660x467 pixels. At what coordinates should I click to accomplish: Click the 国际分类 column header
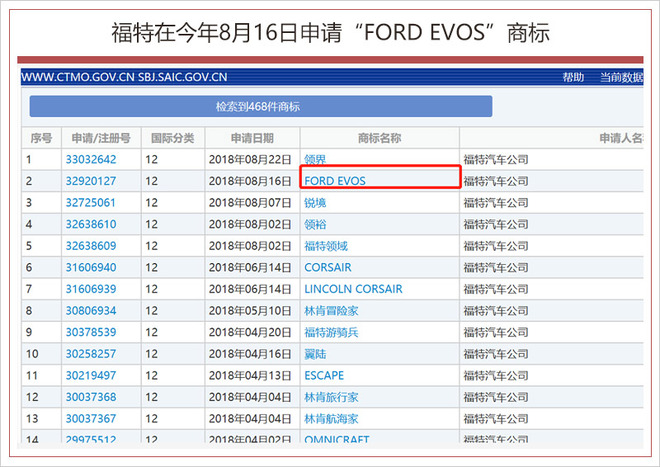click(x=173, y=138)
